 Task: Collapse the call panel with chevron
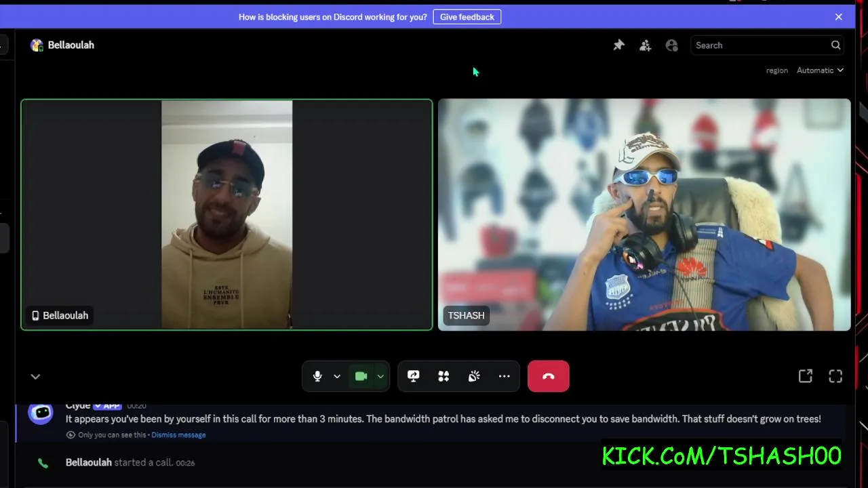pos(35,377)
